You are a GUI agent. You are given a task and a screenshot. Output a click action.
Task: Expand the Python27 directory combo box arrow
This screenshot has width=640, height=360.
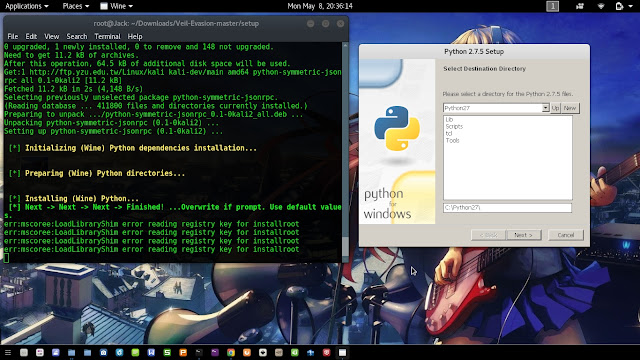pyautogui.click(x=545, y=108)
